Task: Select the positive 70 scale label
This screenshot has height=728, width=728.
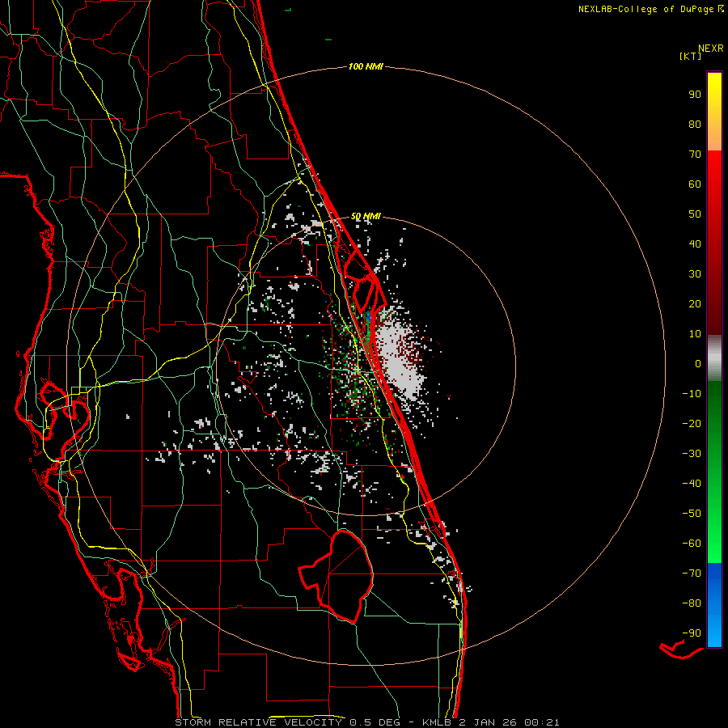Action: (x=695, y=154)
